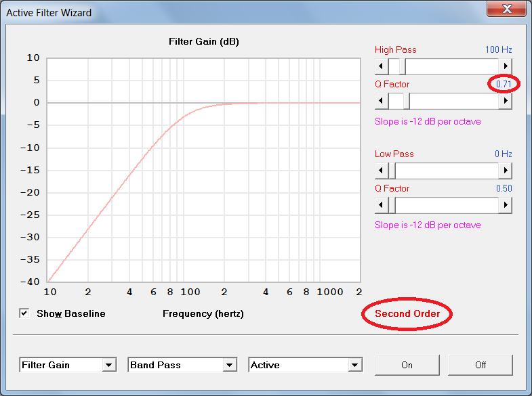Screen dimensions: 532x396
Task: Click right arrow of Low Pass Q Factor slider
Action: click(505, 205)
